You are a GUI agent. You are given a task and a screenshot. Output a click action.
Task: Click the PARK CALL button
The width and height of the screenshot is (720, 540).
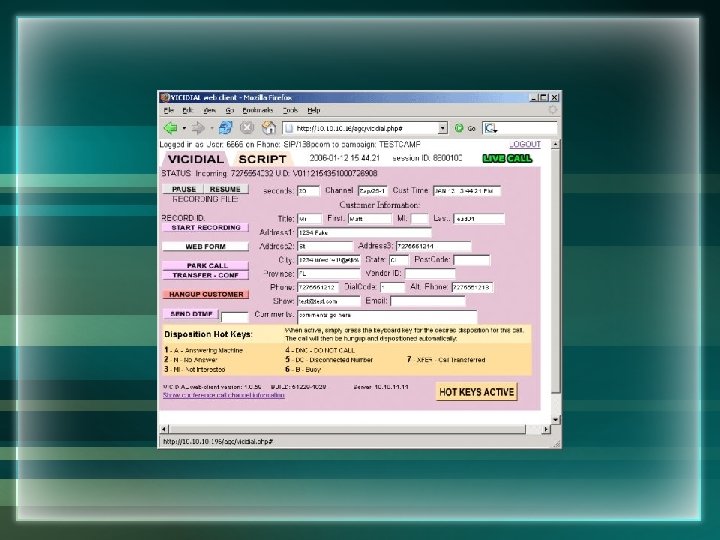(206, 265)
